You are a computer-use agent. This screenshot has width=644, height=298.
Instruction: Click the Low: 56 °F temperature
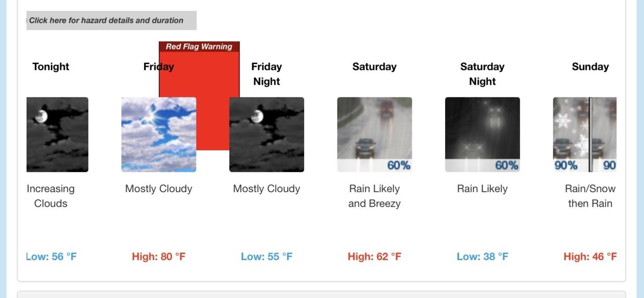[x=51, y=257]
